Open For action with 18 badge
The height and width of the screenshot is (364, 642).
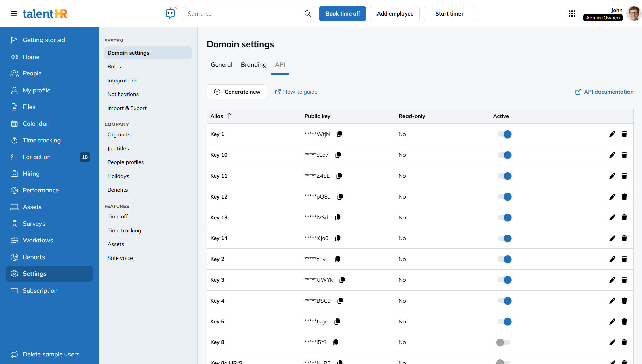click(49, 157)
